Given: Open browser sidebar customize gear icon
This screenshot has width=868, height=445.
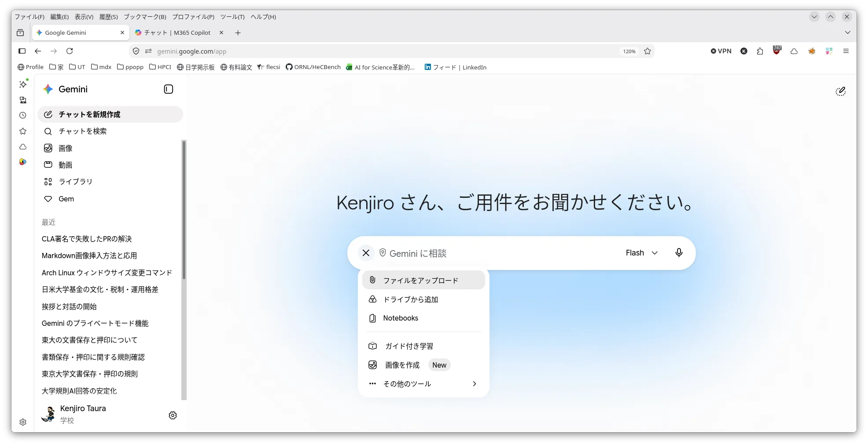Looking at the screenshot, I should point(23,422).
